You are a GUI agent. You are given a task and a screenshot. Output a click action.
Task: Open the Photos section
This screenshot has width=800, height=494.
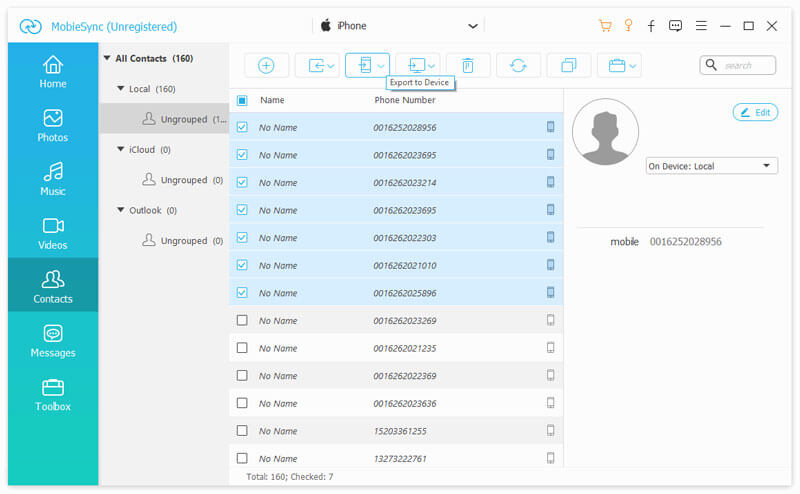(53, 126)
